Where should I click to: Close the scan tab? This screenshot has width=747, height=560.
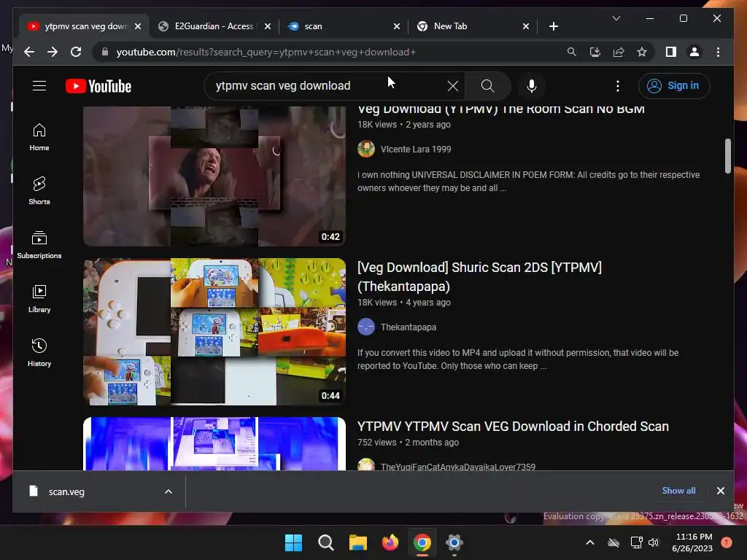[x=397, y=26]
